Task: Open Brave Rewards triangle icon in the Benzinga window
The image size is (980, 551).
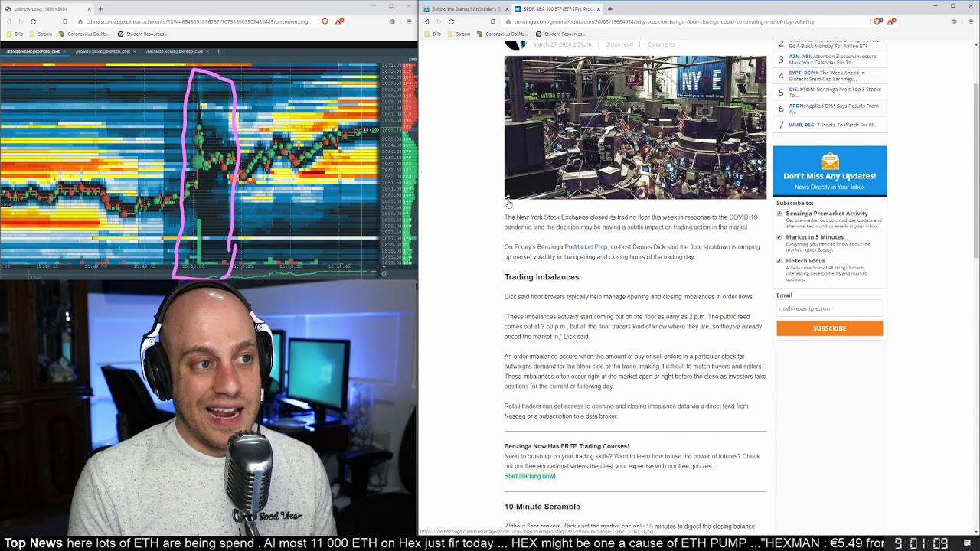Action: [890, 21]
